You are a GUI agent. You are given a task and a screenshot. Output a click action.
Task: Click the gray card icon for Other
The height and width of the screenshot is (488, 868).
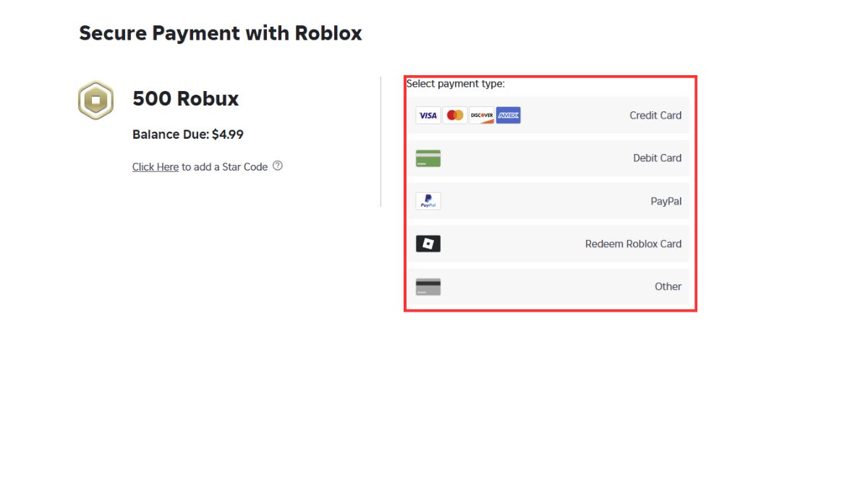point(428,287)
